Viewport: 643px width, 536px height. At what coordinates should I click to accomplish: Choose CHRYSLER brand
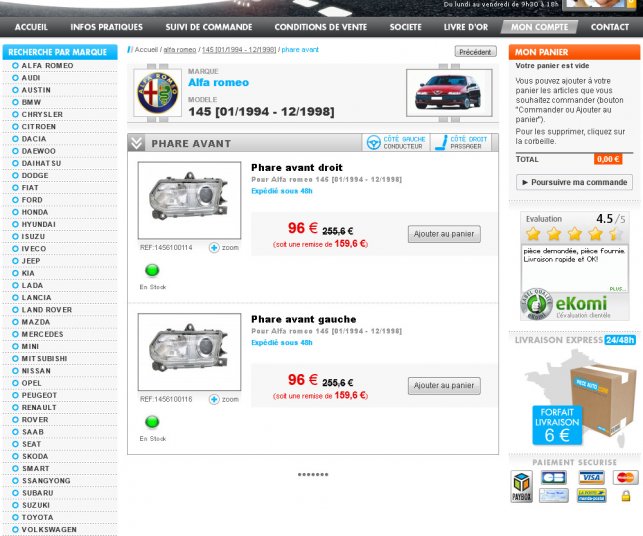tap(42, 114)
